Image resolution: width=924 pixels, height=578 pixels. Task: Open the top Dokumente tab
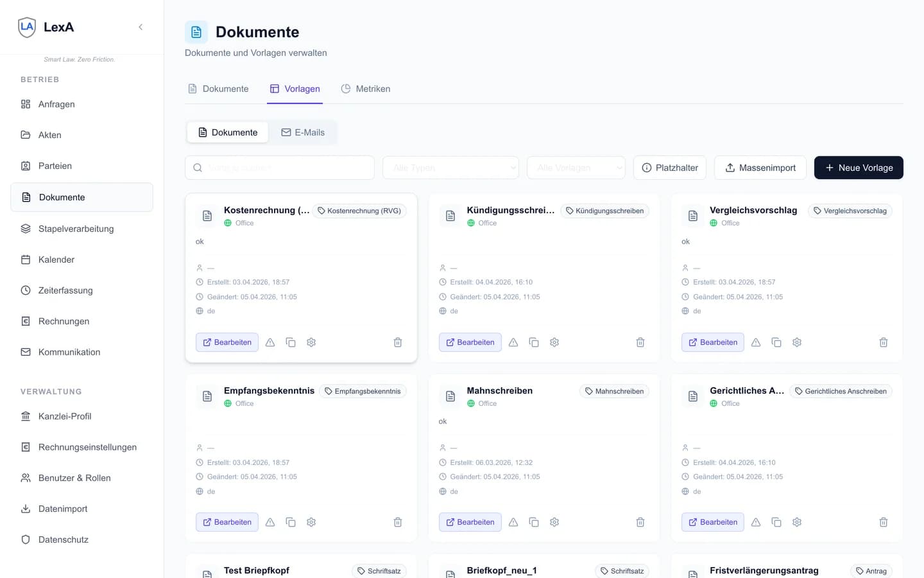coord(218,89)
